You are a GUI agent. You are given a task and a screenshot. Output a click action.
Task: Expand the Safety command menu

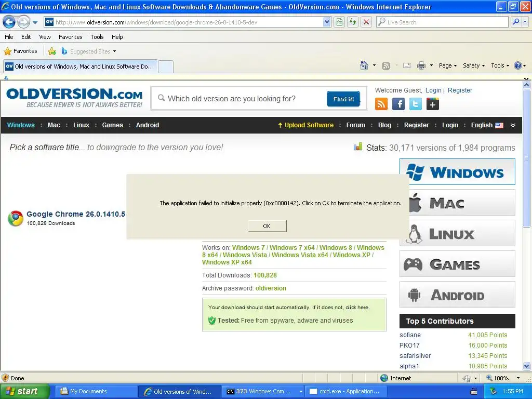point(474,65)
